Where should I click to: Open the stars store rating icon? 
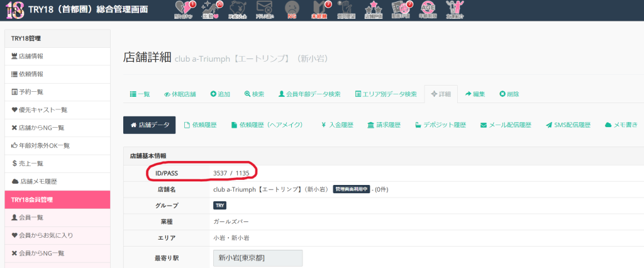tap(372, 8)
